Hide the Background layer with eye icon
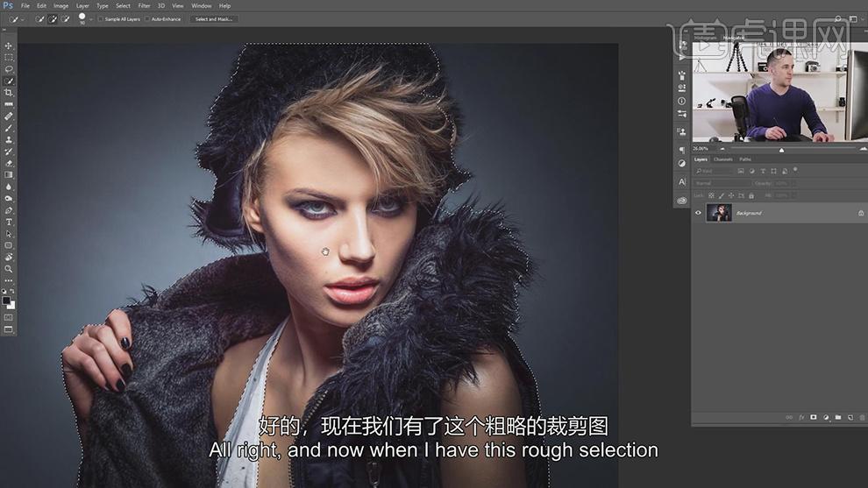This screenshot has width=868, height=488. click(698, 213)
